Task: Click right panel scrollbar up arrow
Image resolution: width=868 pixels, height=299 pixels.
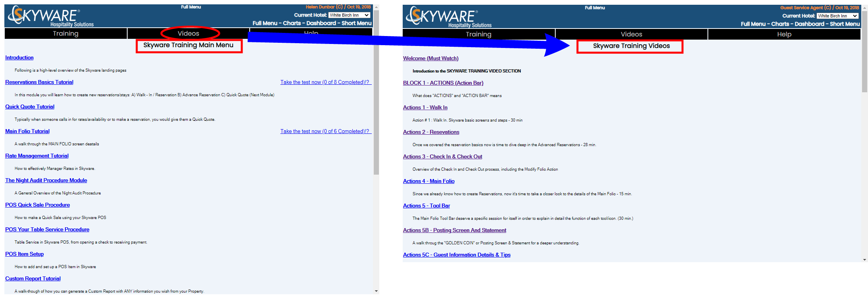Action: coord(864,8)
